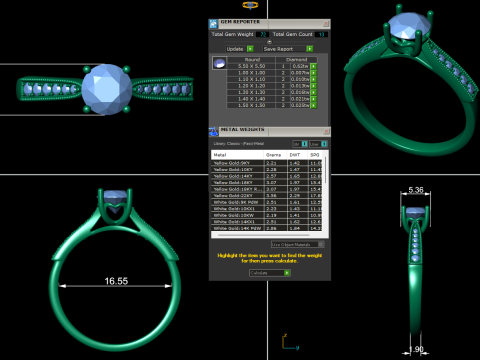Viewport: 480px width, 360px height.
Task: Close the Metal Weights panel
Action: click(326, 131)
